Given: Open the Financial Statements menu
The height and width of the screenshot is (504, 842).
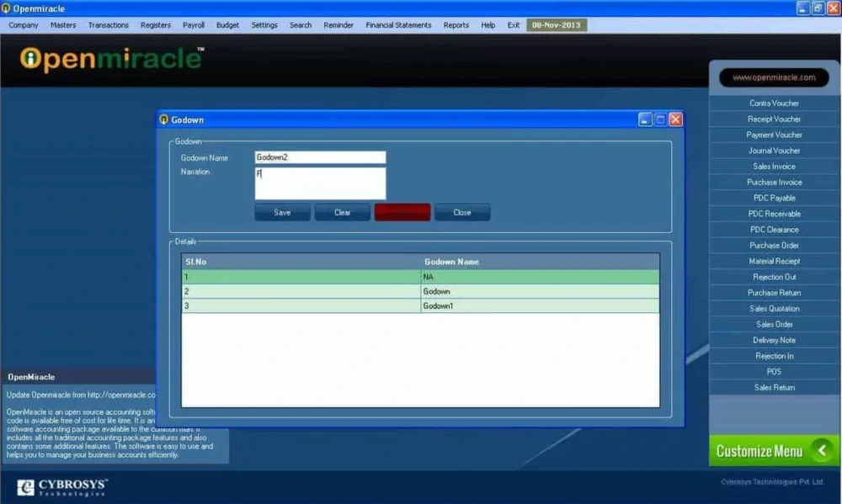Looking at the screenshot, I should point(398,25).
